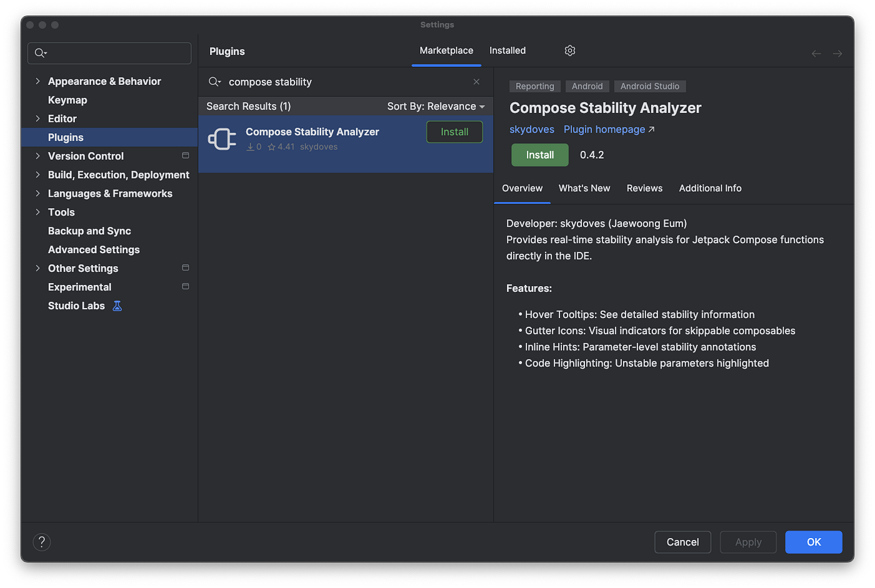Focus the settings search field

pyautogui.click(x=109, y=53)
